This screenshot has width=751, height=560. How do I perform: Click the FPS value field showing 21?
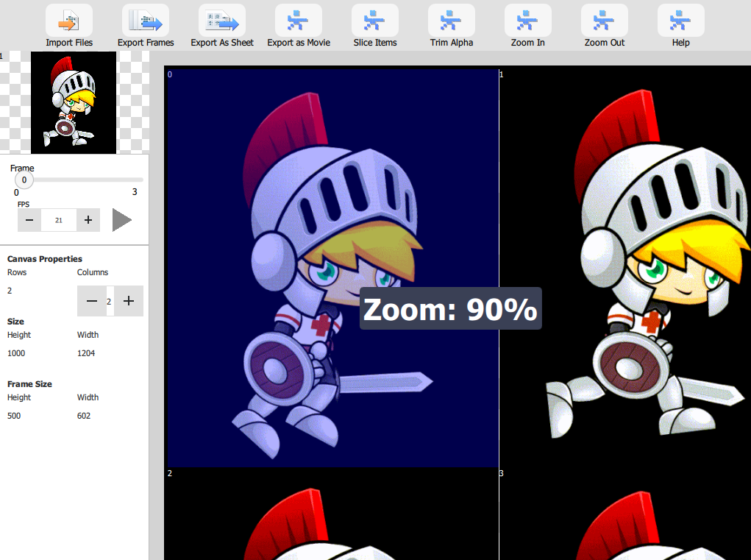[x=59, y=220]
